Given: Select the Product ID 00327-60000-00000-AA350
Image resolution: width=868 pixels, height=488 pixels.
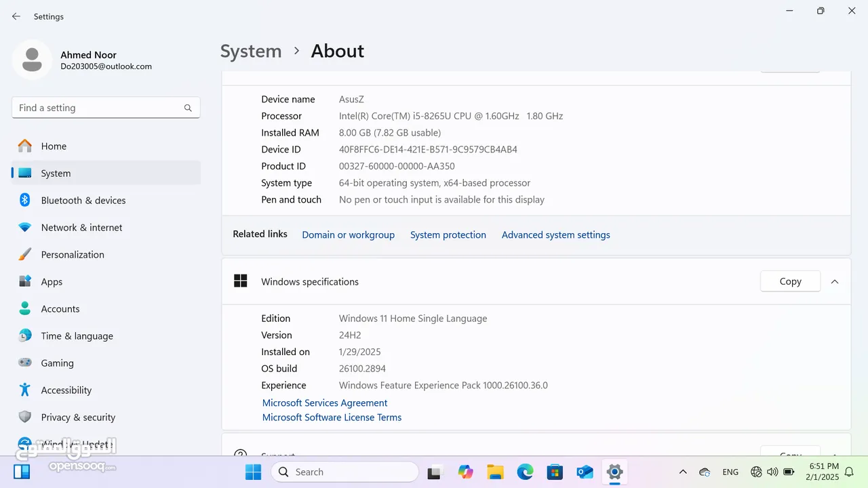Looking at the screenshot, I should 397,166.
